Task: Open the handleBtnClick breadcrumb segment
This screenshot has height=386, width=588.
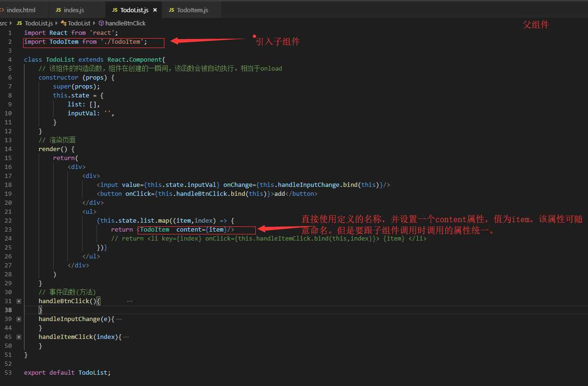Action: click(125, 23)
